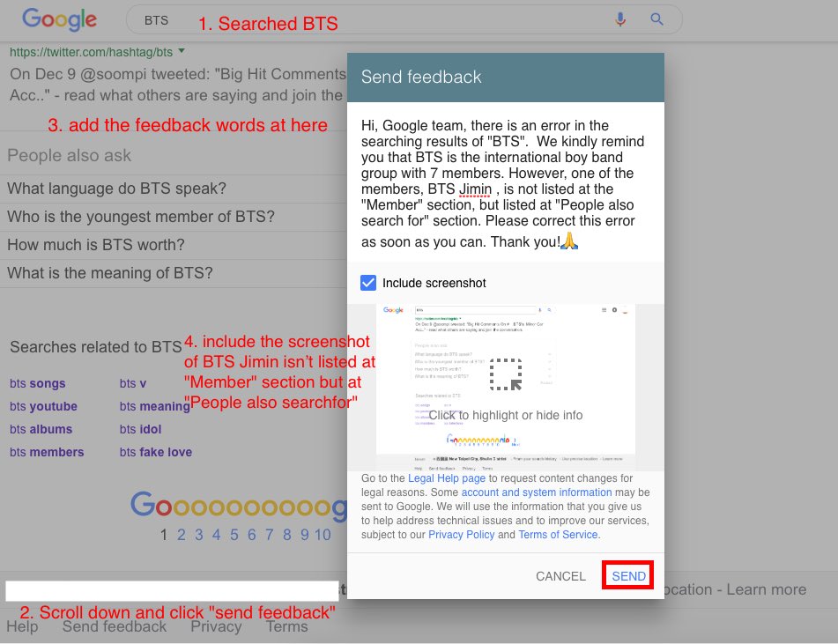Go to results page 8
Screen dimensions: 838x644
[287, 535]
